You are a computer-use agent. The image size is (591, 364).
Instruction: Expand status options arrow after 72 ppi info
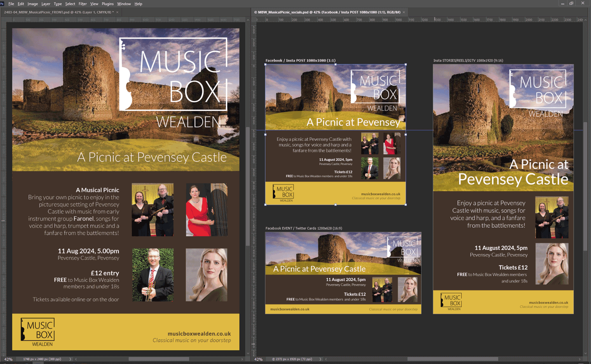[x=320, y=359]
